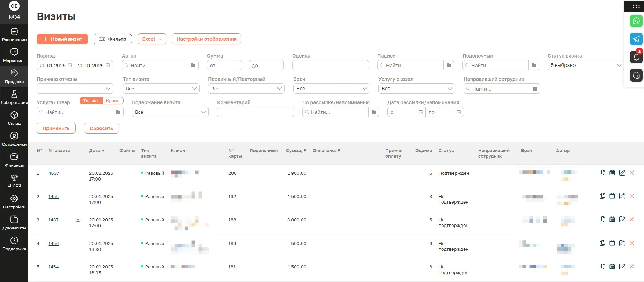The image size is (644, 282).
Task: Click the "Комментарий" input field
Action: click(255, 112)
